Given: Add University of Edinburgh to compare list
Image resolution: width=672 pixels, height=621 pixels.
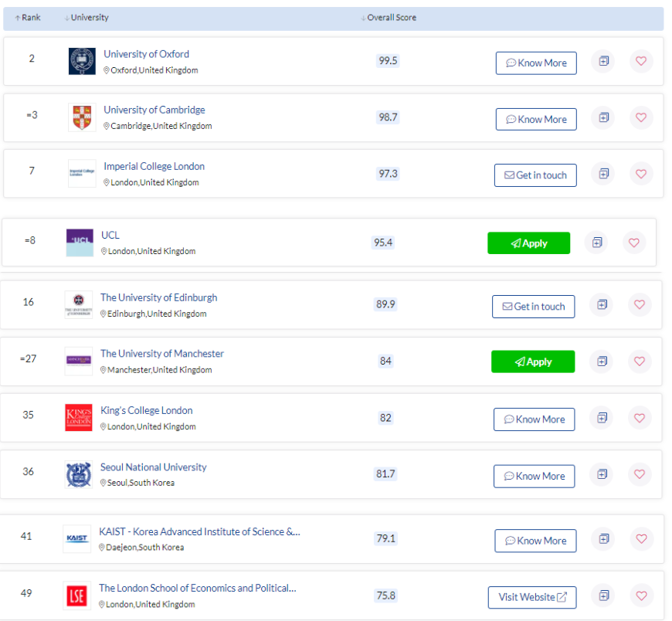Looking at the screenshot, I should tap(602, 305).
